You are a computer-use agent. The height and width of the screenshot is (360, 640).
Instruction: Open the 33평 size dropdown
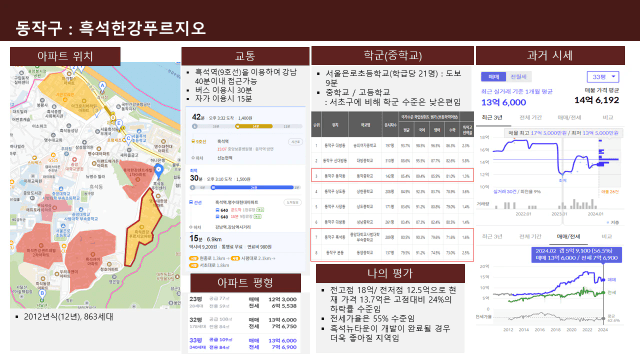[x=603, y=77]
